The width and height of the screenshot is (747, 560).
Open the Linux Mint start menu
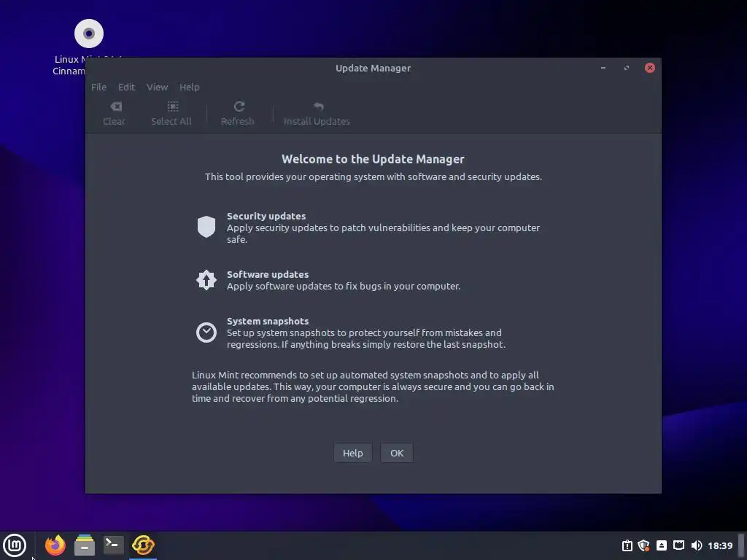pos(15,545)
